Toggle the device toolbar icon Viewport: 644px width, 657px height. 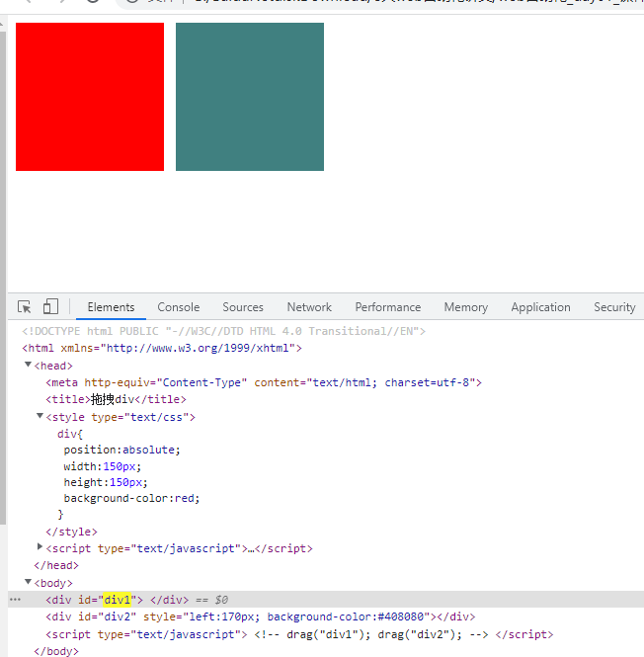click(50, 306)
